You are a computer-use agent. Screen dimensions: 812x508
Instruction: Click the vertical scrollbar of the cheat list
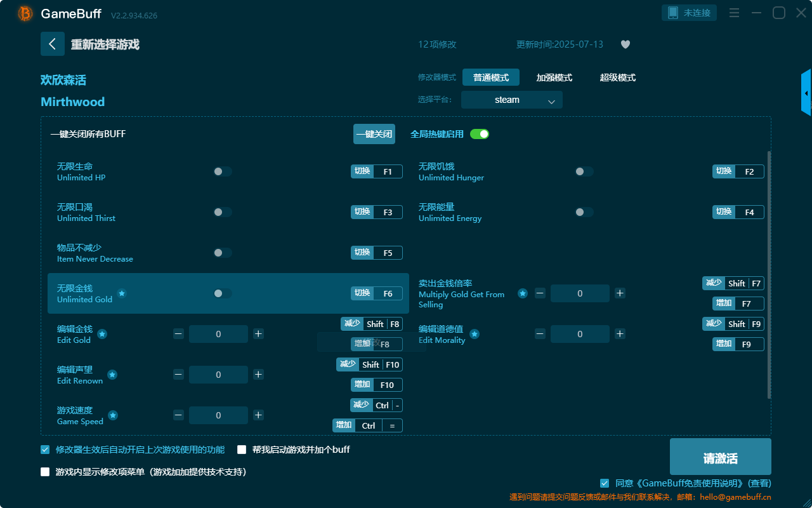(x=769, y=273)
